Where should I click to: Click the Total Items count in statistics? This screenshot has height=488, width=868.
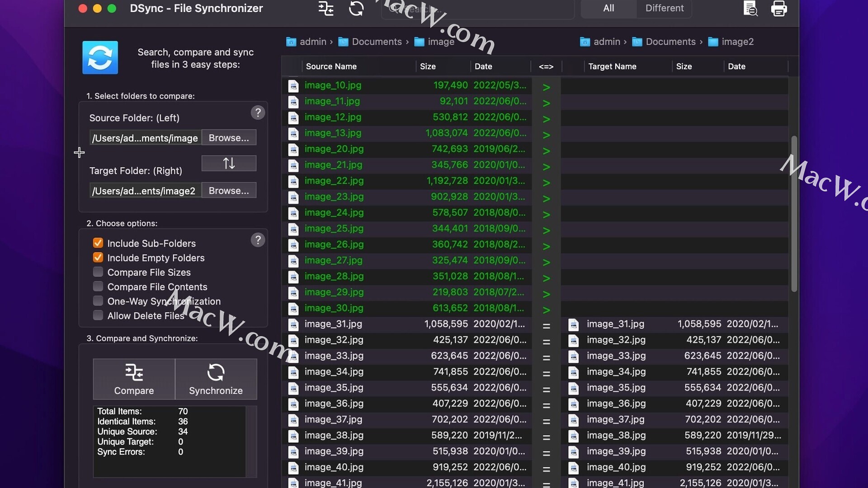[x=183, y=411]
